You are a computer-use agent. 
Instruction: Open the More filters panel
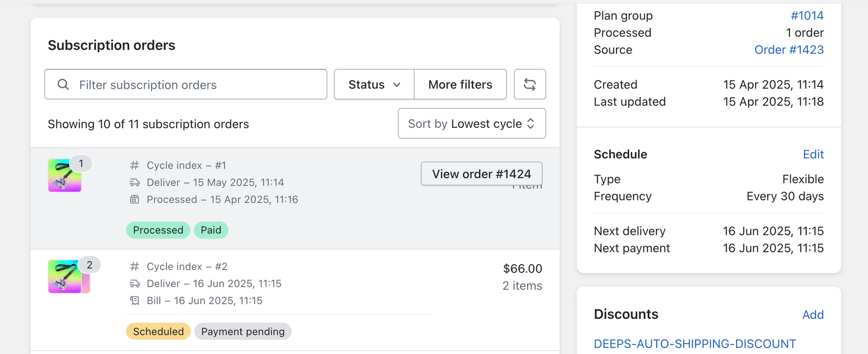click(x=460, y=84)
